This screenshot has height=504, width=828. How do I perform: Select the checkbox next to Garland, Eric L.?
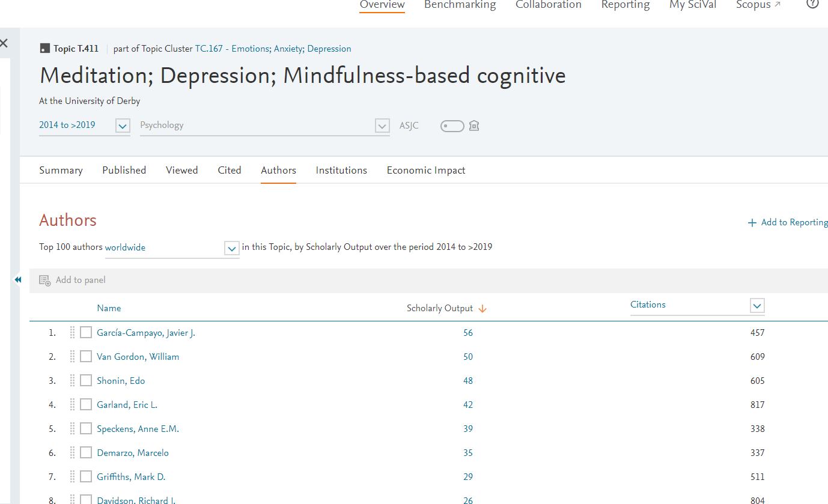click(x=86, y=405)
